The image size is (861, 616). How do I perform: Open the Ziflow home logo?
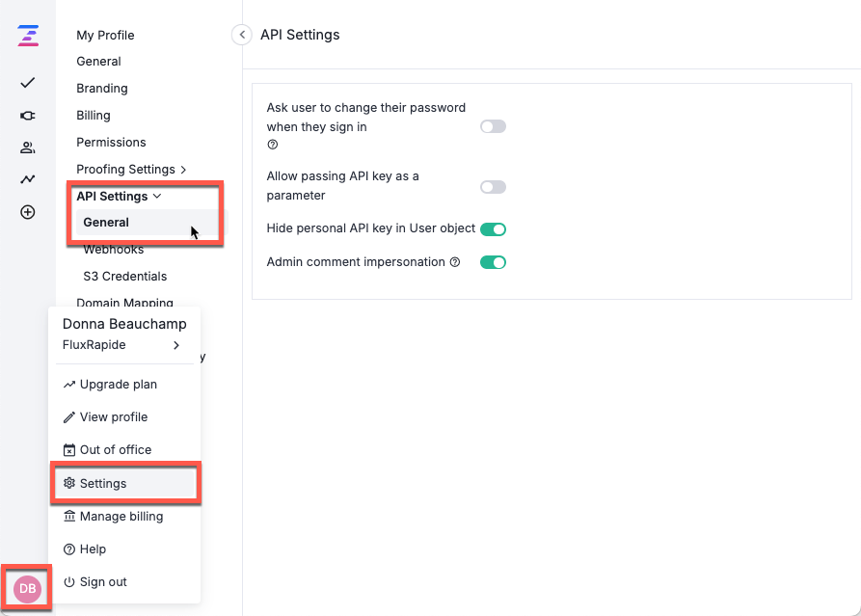click(26, 36)
